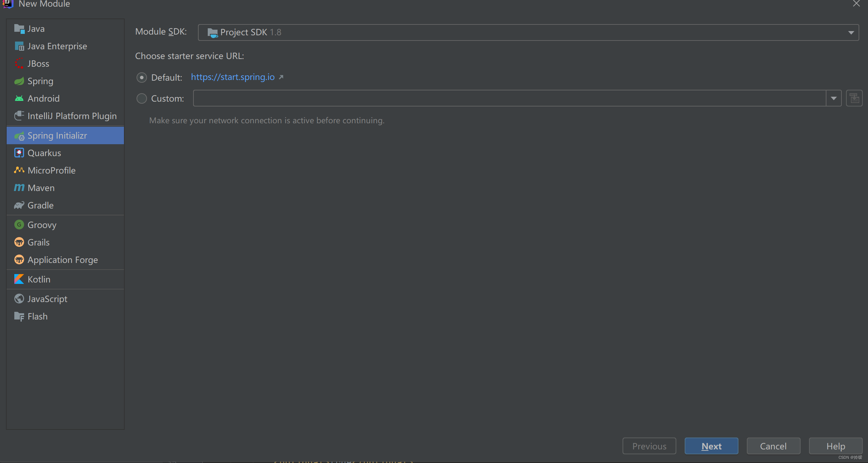The height and width of the screenshot is (463, 868).
Task: Select the Groovy green circle icon
Action: click(19, 225)
